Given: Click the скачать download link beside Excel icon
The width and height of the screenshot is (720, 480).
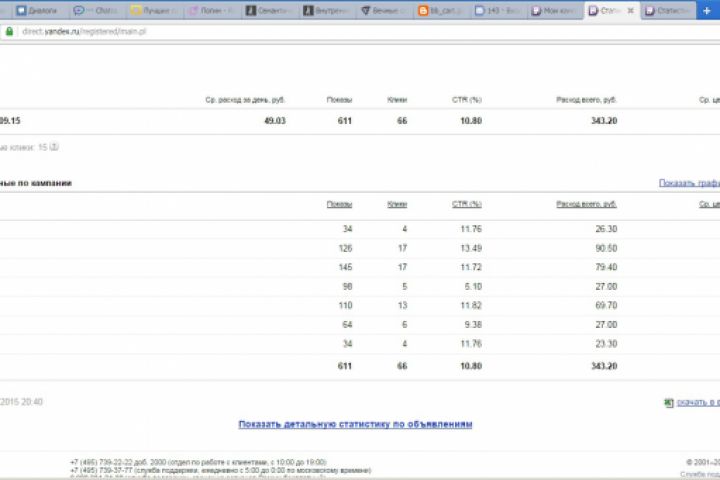Looking at the screenshot, I should point(698,402).
